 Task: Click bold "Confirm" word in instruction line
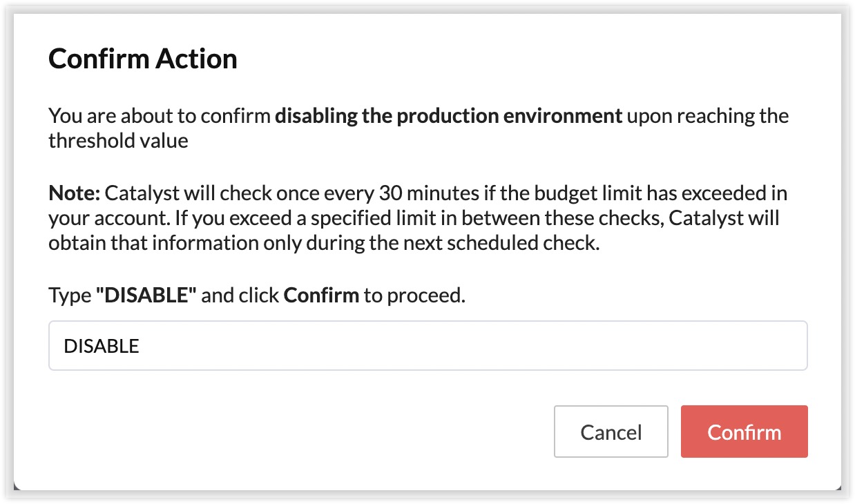[321, 295]
